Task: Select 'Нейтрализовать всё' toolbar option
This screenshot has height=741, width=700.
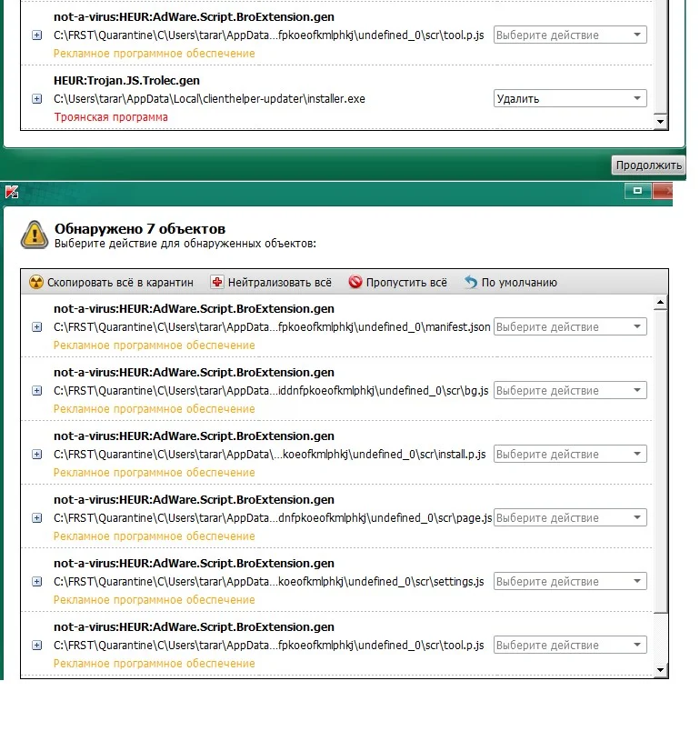Action: pos(279,283)
